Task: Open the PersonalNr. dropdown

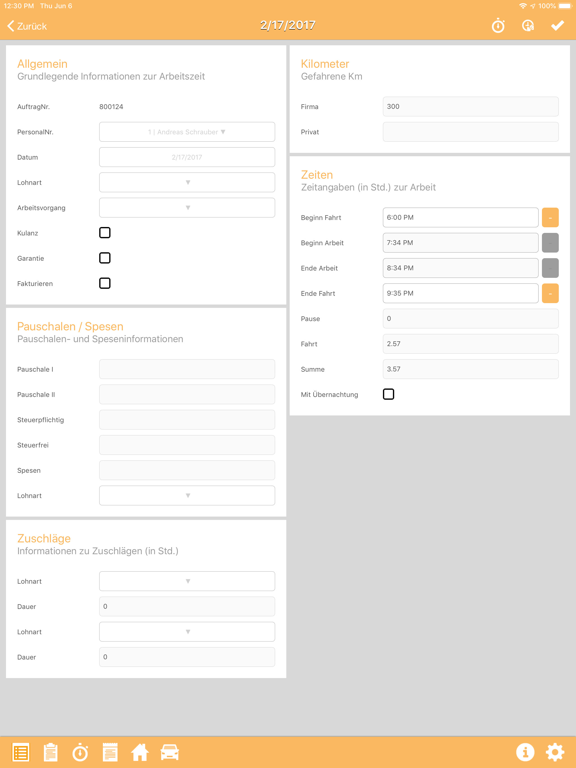Action: [x=187, y=132]
